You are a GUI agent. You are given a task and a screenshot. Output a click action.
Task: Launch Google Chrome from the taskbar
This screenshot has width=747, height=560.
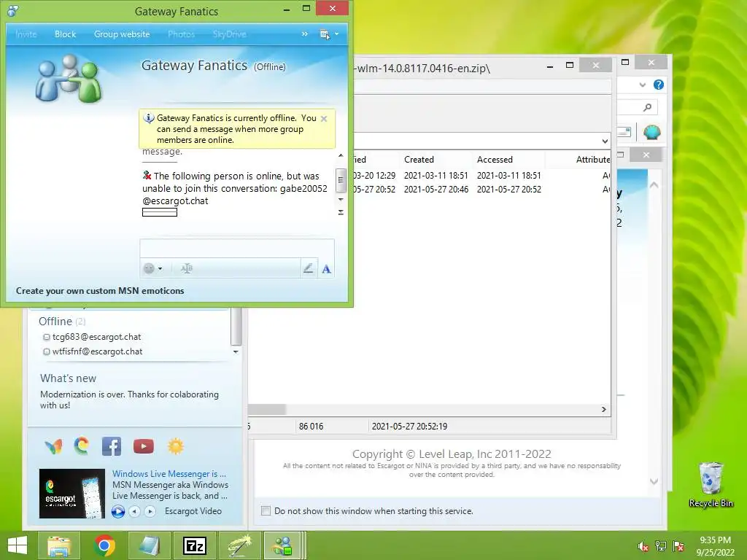click(104, 545)
